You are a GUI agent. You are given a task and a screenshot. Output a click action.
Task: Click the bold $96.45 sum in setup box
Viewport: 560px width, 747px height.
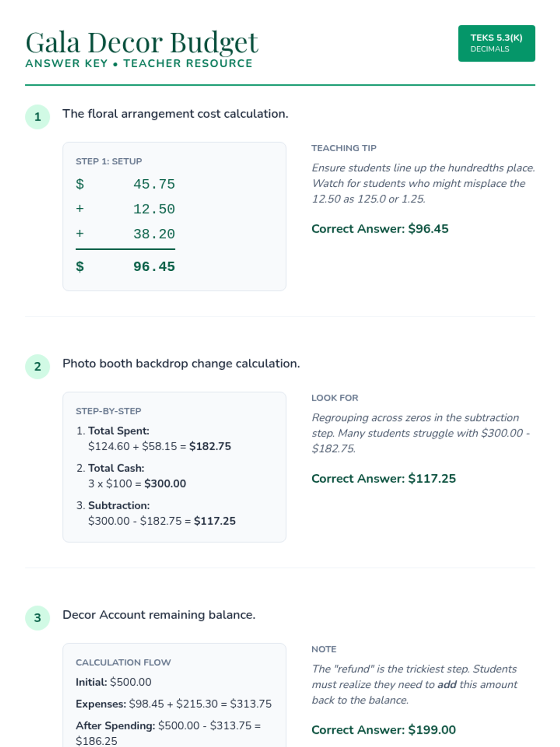click(154, 267)
